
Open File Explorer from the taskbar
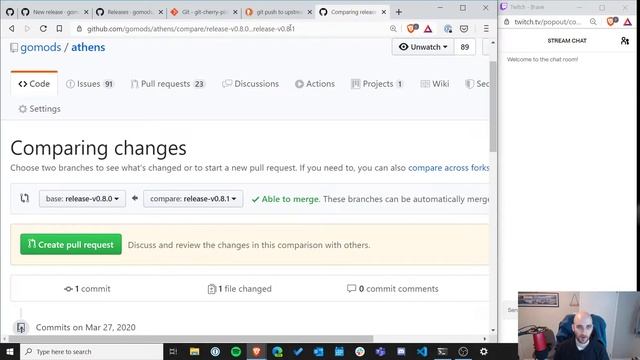194,351
